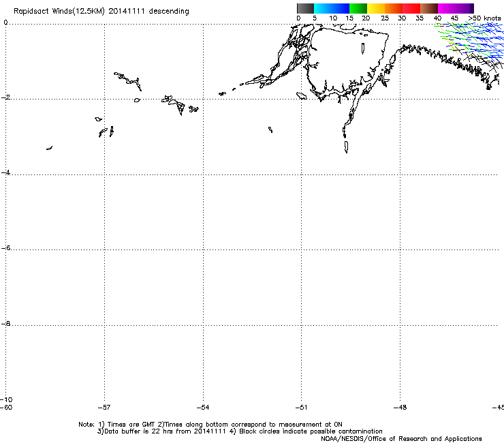The height and width of the screenshot is (443, 504).
Task: Click the NOAA/NESDIS Office of Research credit
Action: point(401,439)
